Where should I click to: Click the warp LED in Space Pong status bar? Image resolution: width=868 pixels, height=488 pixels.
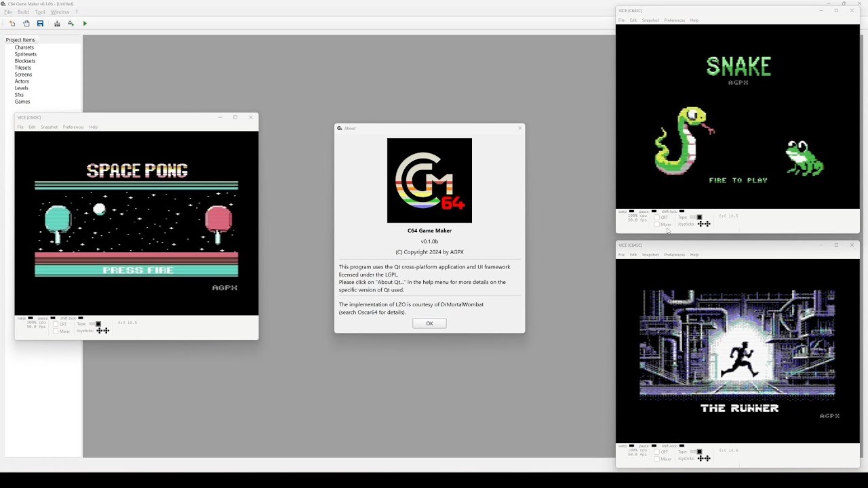click(x=31, y=318)
